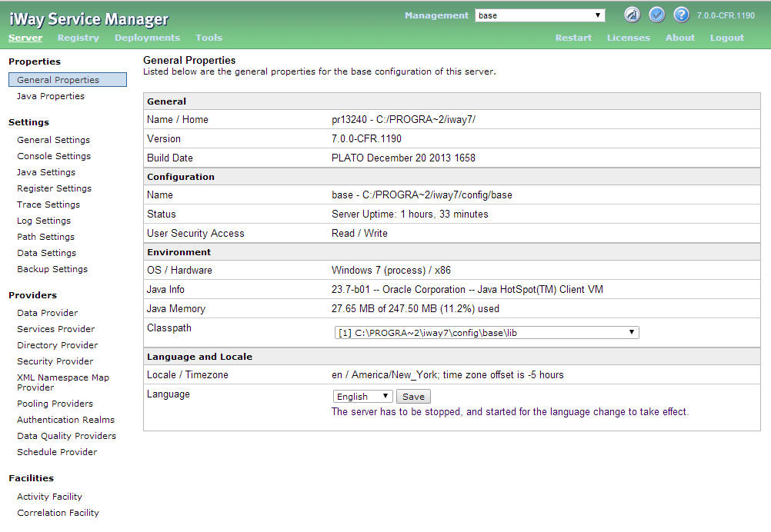Image resolution: width=771 pixels, height=532 pixels.
Task: Open the Management configuration dropdown
Action: [539, 15]
